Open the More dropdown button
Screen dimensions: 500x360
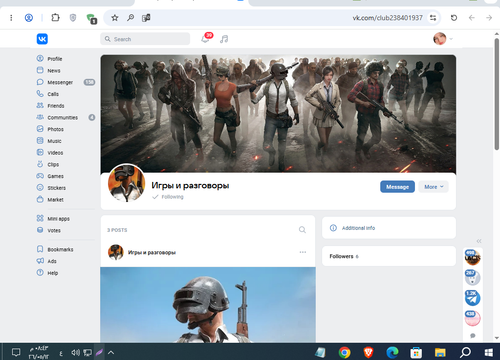click(434, 187)
